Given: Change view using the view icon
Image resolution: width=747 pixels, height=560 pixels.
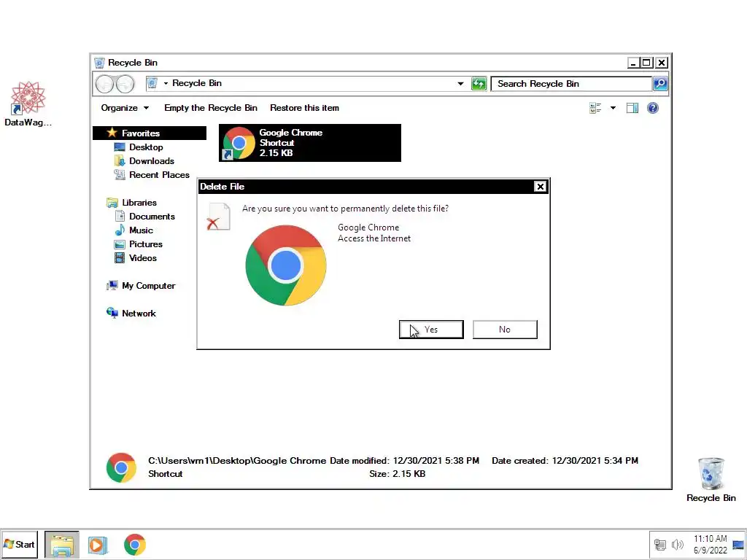Looking at the screenshot, I should (595, 108).
